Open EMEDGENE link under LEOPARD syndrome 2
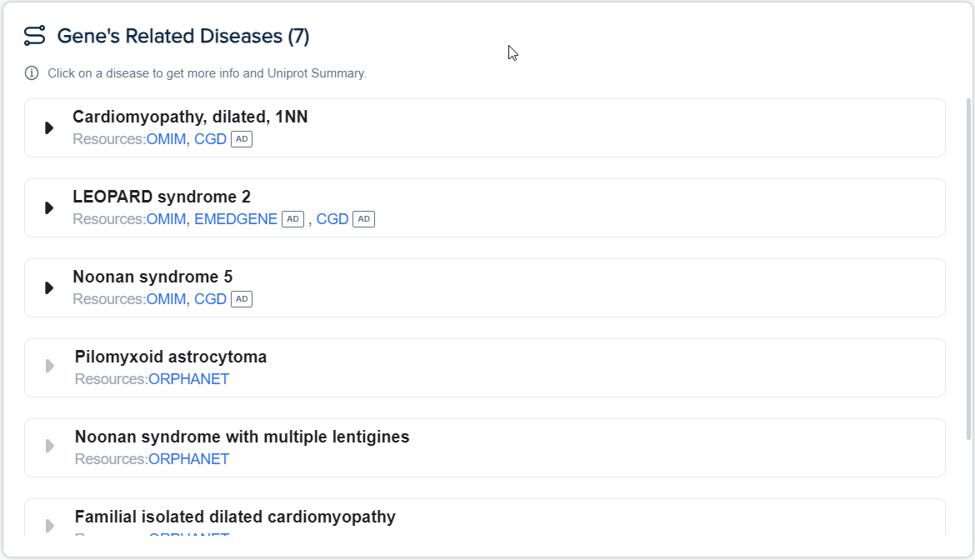Viewport: 975px width, 560px height. [236, 219]
